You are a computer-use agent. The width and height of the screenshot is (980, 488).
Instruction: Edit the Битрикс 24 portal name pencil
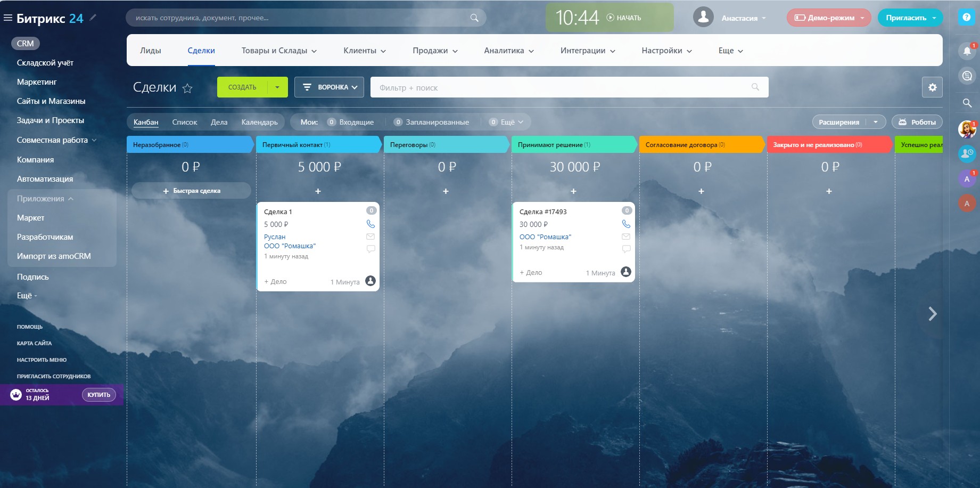pyautogui.click(x=93, y=18)
